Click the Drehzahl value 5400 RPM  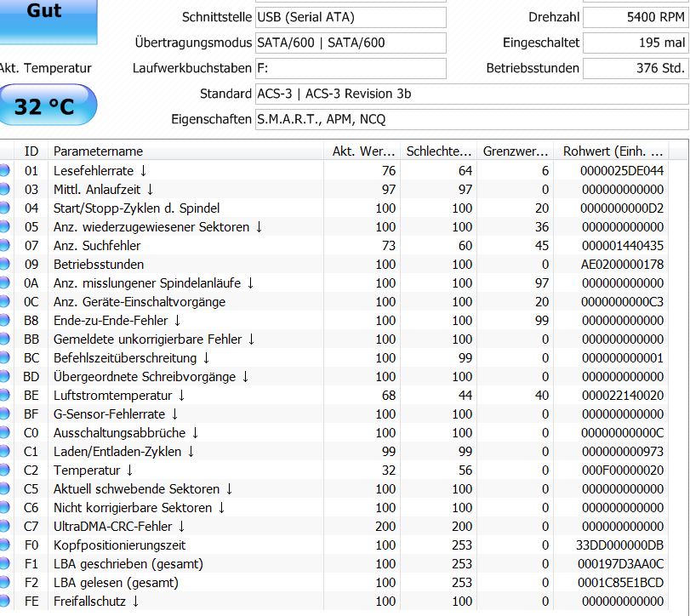point(636,17)
